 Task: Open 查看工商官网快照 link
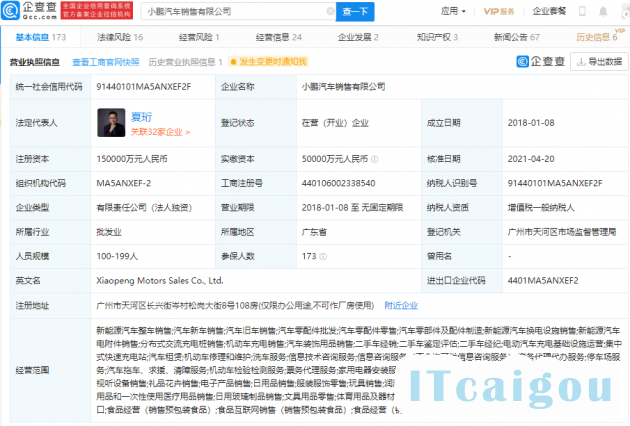coord(106,62)
